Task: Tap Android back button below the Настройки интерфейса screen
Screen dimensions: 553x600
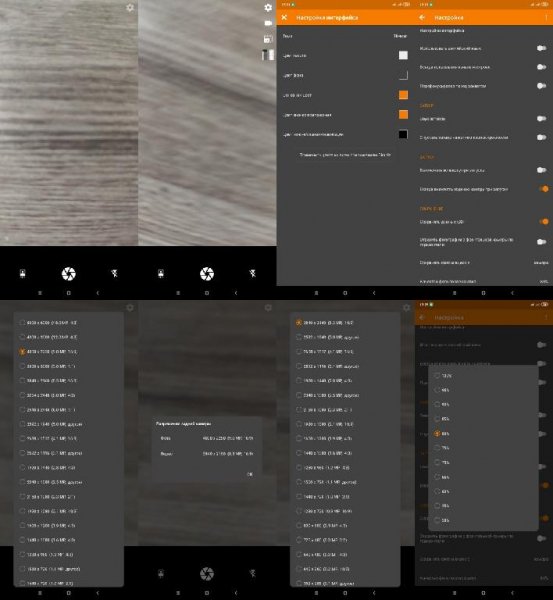Action: 374,293
